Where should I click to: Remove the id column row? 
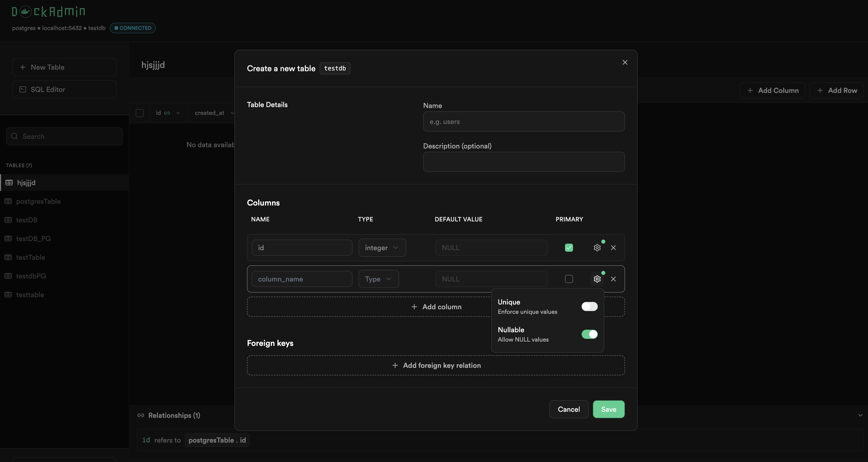613,248
